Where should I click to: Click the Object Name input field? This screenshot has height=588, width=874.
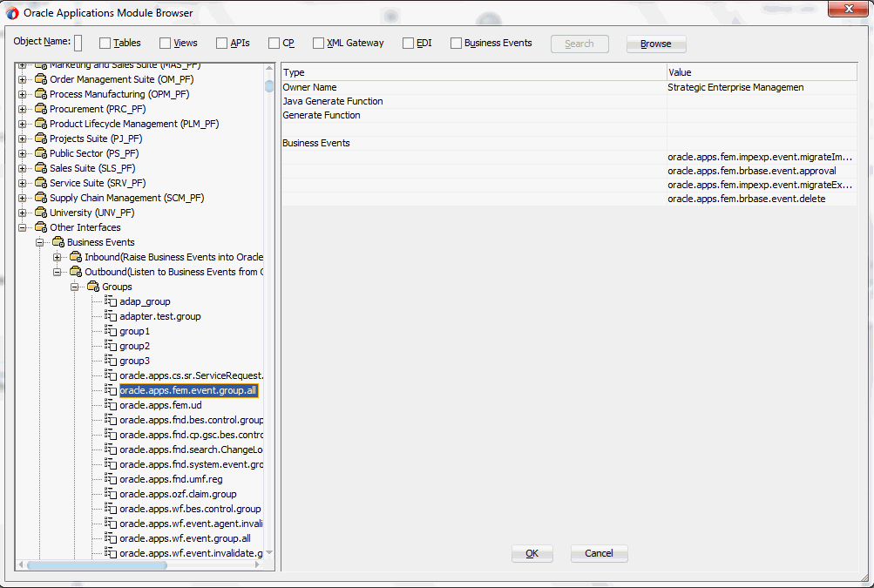coord(78,43)
